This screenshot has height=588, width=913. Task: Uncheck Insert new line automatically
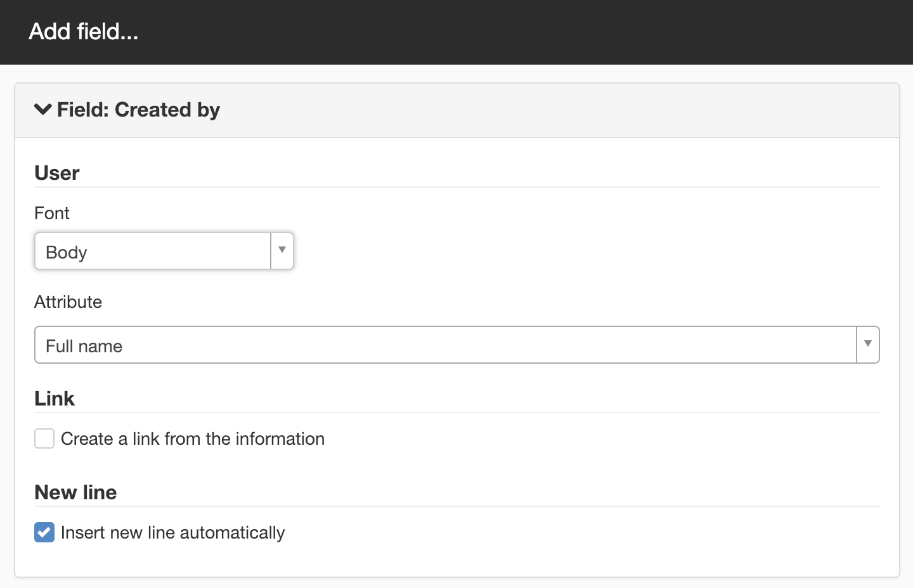44,532
